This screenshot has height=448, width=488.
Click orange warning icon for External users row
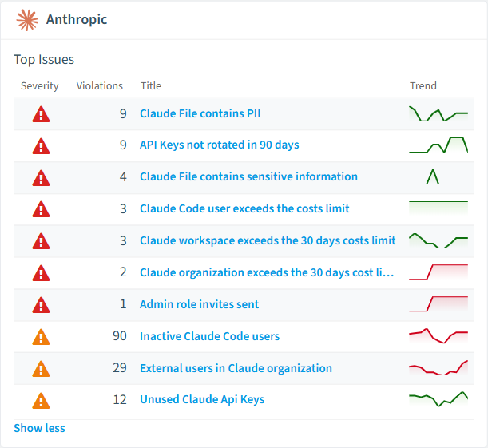point(41,369)
